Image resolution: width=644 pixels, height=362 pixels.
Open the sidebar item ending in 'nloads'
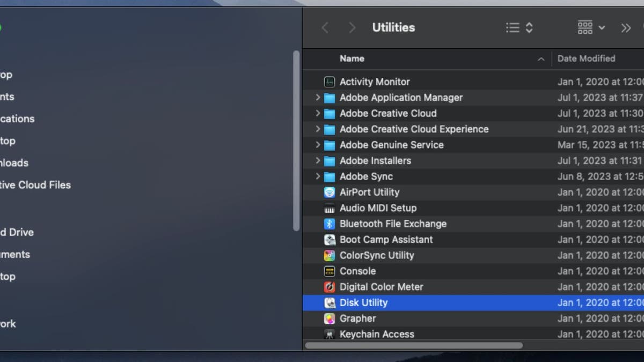pyautogui.click(x=14, y=163)
